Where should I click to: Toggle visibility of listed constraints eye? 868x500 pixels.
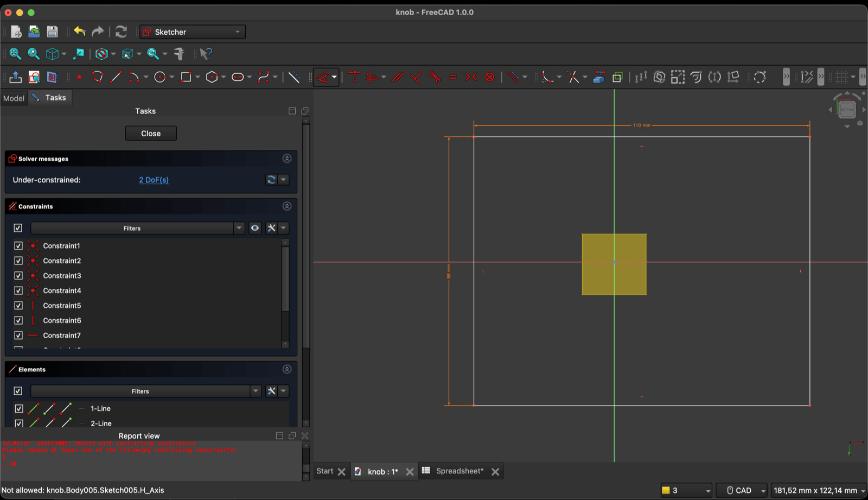pos(255,228)
